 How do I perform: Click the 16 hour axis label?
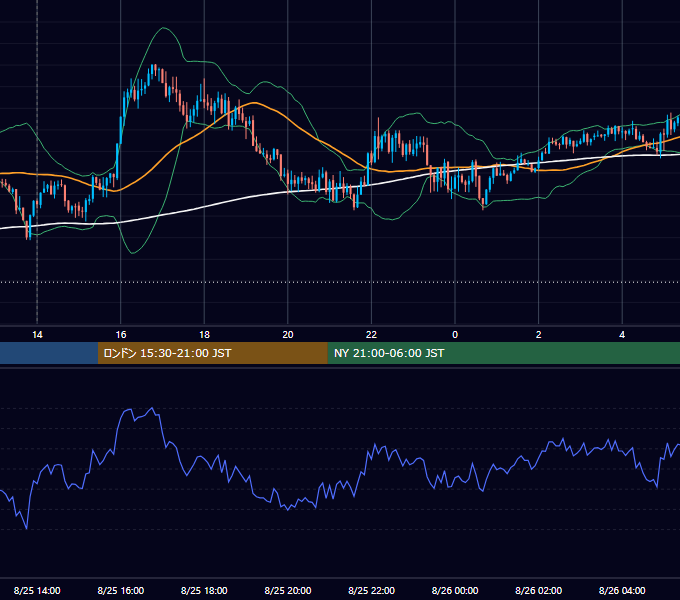(x=121, y=335)
